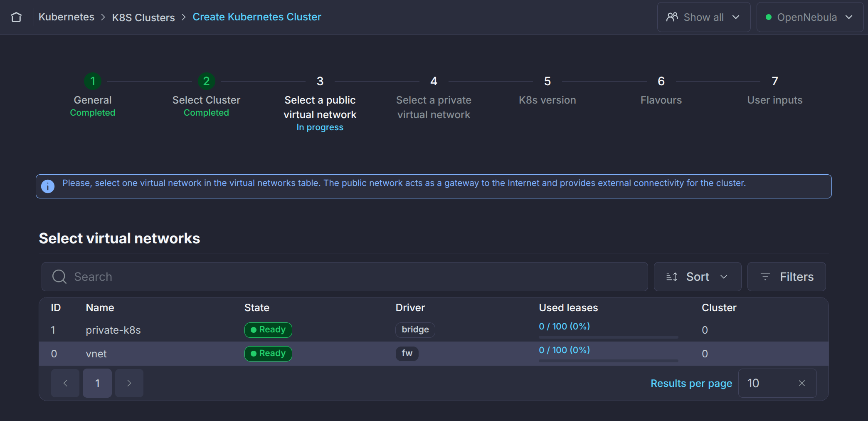The width and height of the screenshot is (868, 421).
Task: Click the users icon in Show all
Action: click(672, 17)
